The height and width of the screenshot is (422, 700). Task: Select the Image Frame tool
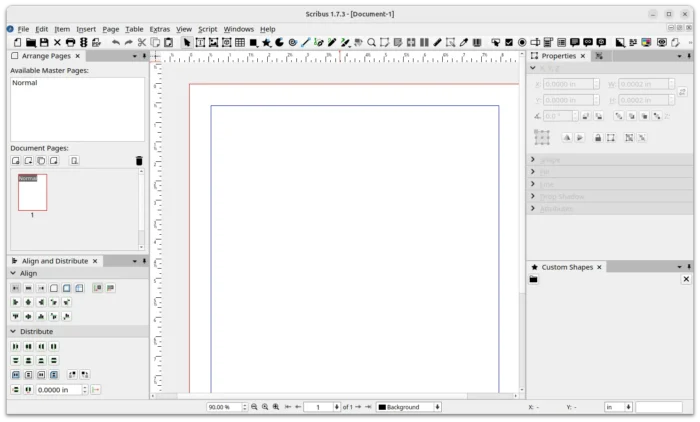tap(213, 42)
